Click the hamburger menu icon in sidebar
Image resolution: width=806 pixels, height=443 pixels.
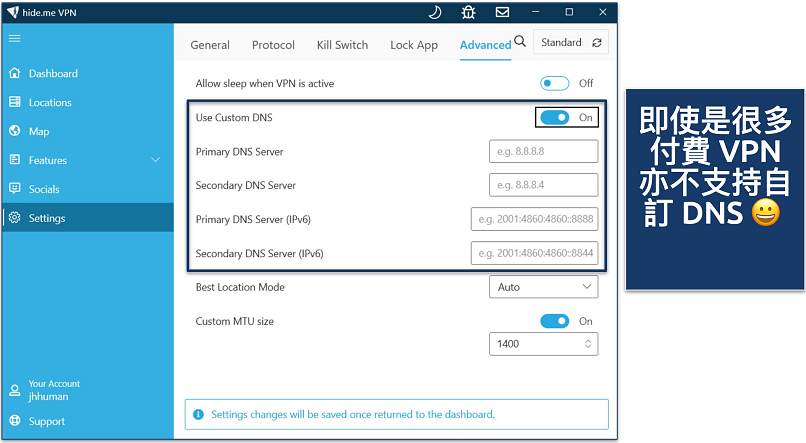(x=15, y=37)
